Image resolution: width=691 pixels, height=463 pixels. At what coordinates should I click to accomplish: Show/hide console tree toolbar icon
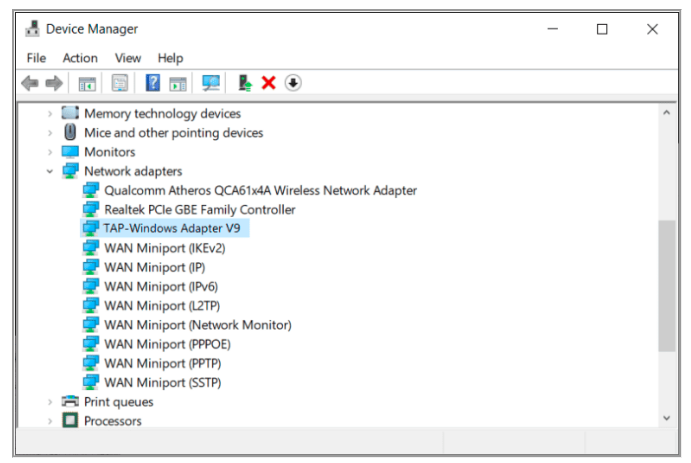pos(87,83)
